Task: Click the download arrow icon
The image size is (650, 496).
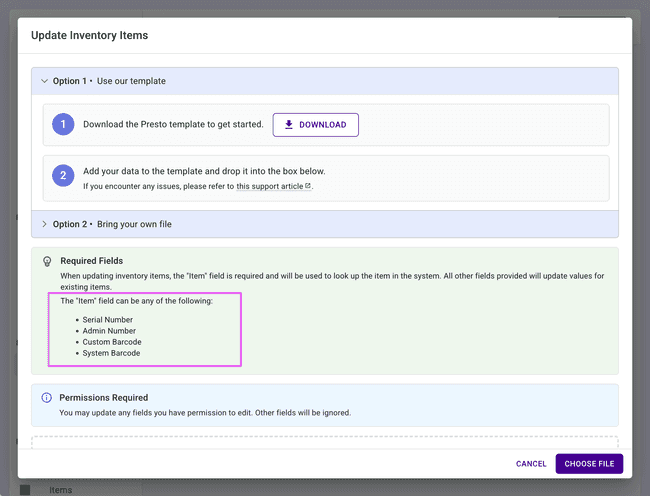Action: tap(289, 125)
